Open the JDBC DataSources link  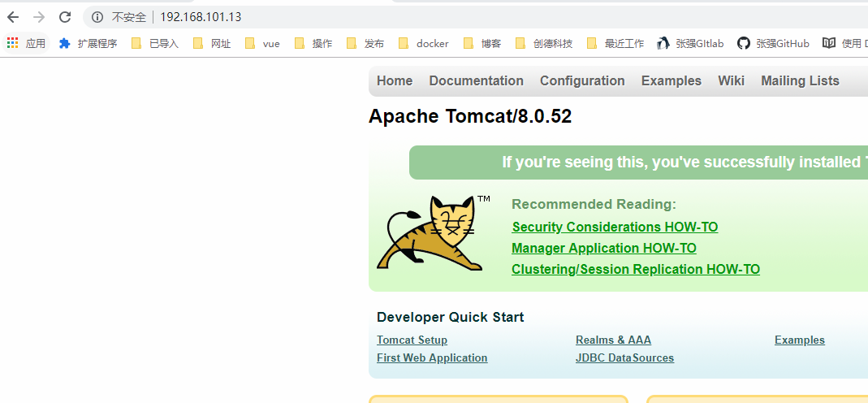[624, 357]
